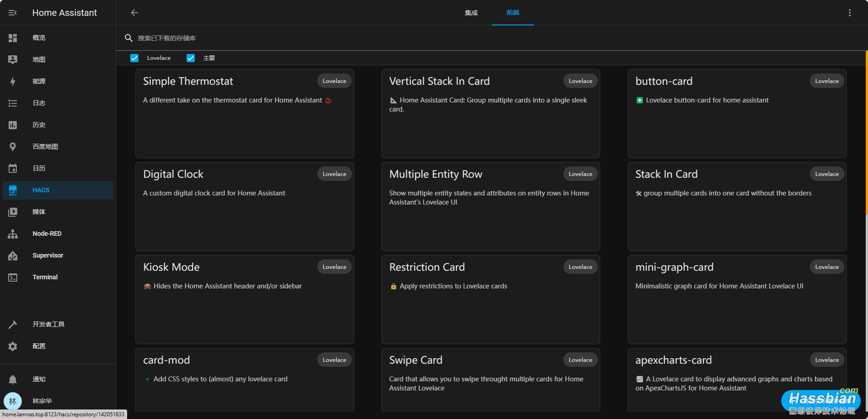Open the 概览 overview dashboard icon
This screenshot has width=868, height=419.
click(13, 38)
